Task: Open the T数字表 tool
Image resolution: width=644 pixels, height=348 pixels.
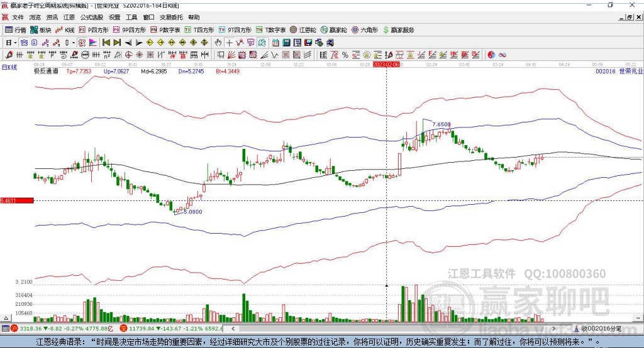Action: click(270, 30)
